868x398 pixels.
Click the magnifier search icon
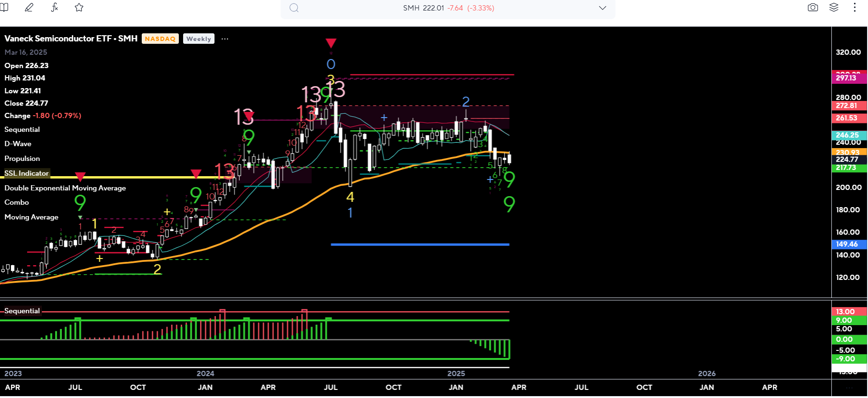pos(294,8)
